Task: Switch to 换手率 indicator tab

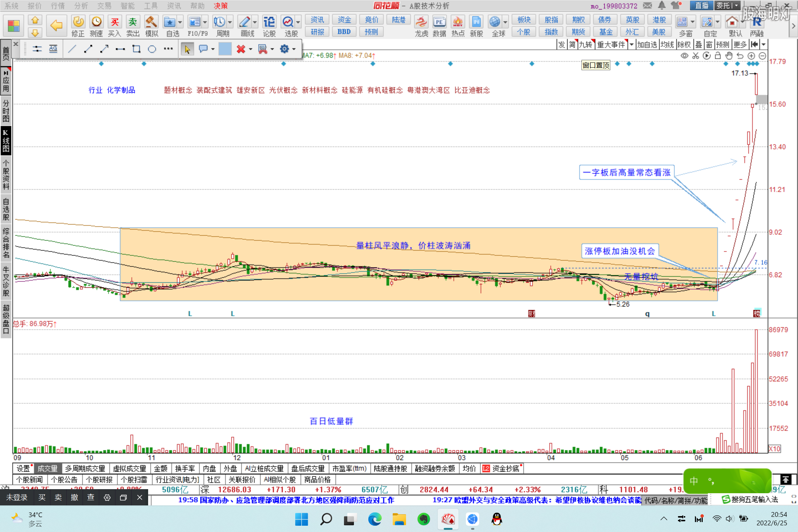Action: coord(185,468)
